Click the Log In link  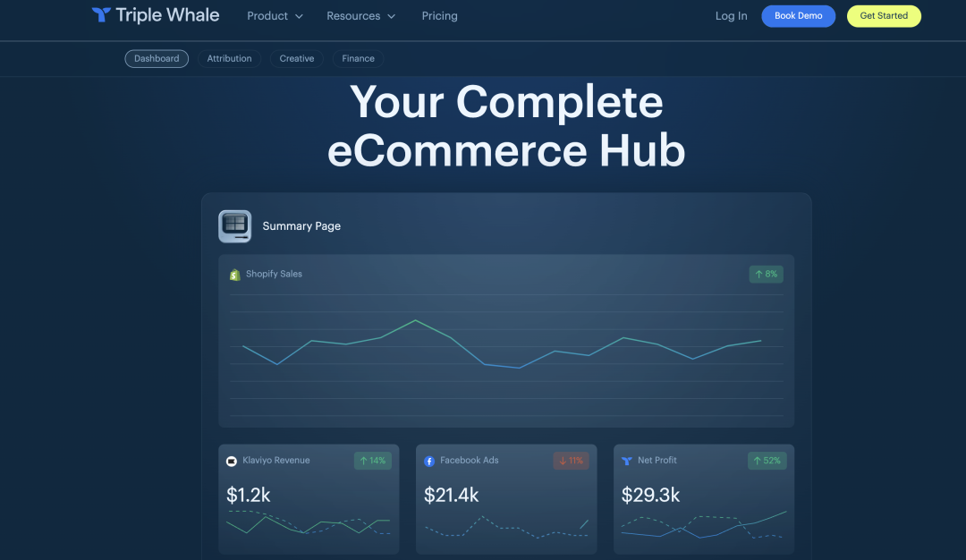tap(731, 16)
